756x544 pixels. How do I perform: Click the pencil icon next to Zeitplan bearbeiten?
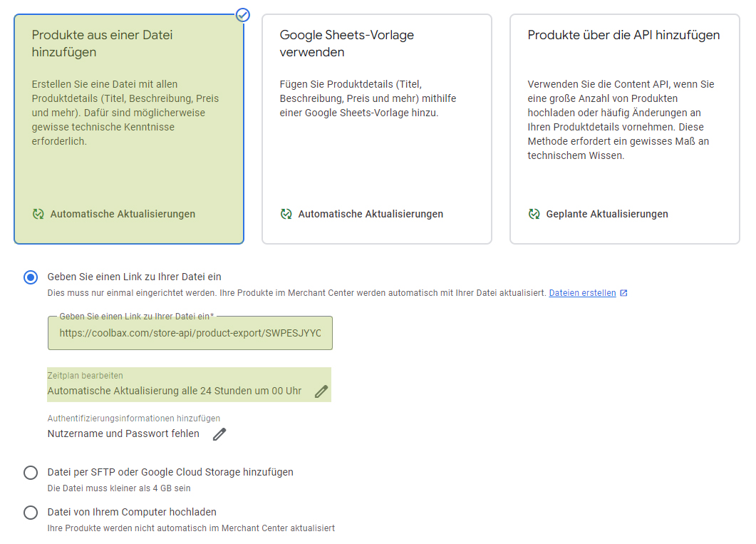321,391
